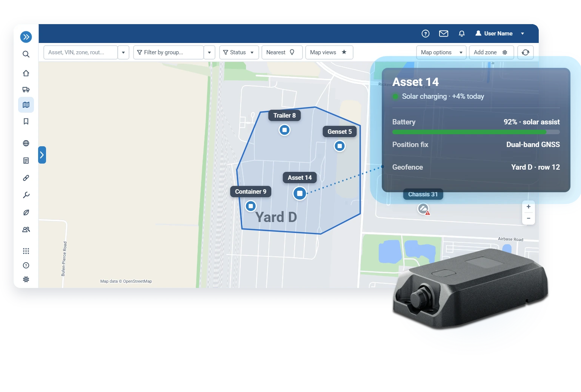The width and height of the screenshot is (581, 392).
Task: Open the truck/vehicles sidebar icon
Action: [x=26, y=90]
